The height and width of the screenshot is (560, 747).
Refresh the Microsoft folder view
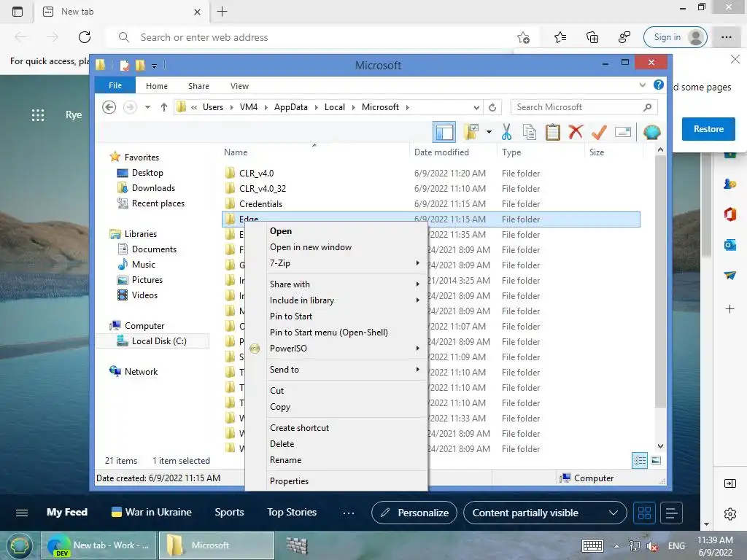click(x=492, y=107)
